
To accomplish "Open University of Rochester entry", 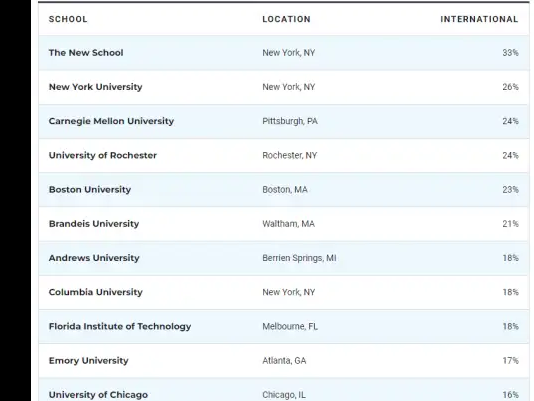I will tap(103, 155).
